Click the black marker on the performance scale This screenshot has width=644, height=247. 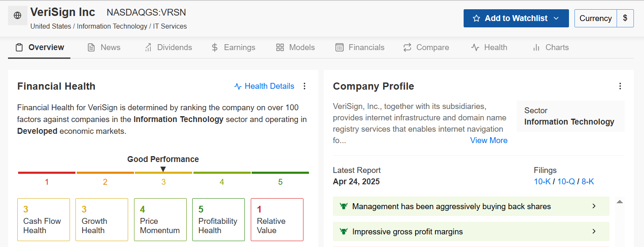point(163,169)
